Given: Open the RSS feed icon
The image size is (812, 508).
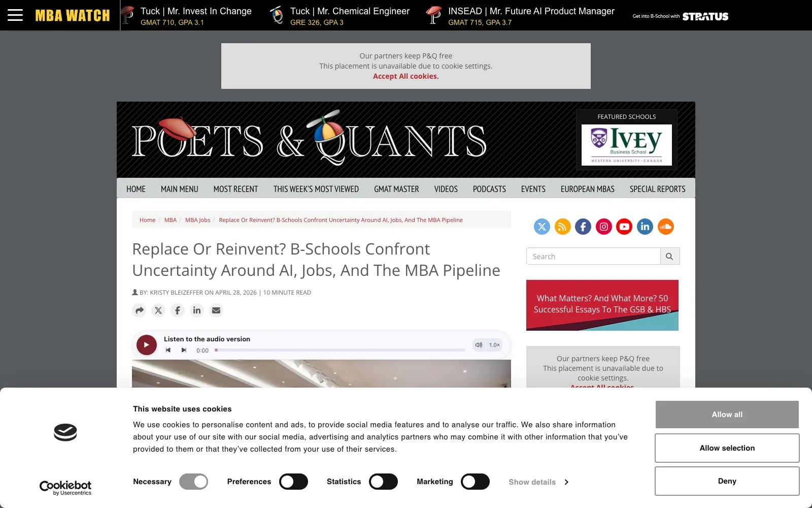Looking at the screenshot, I should pyautogui.click(x=562, y=227).
